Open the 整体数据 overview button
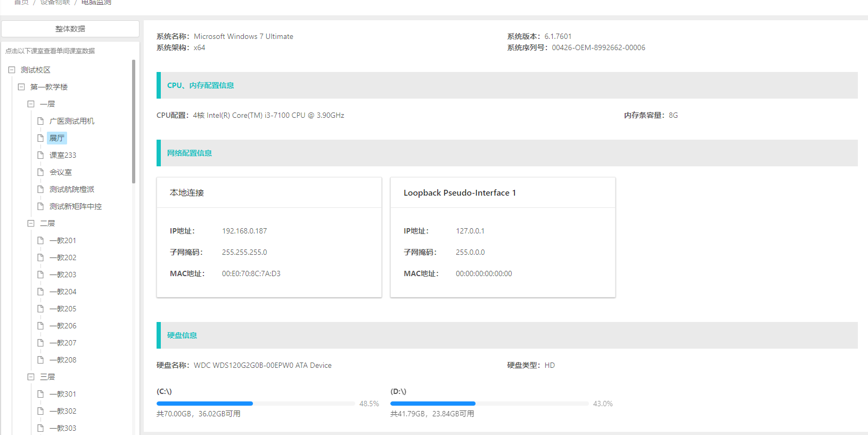The width and height of the screenshot is (868, 435). tap(70, 29)
